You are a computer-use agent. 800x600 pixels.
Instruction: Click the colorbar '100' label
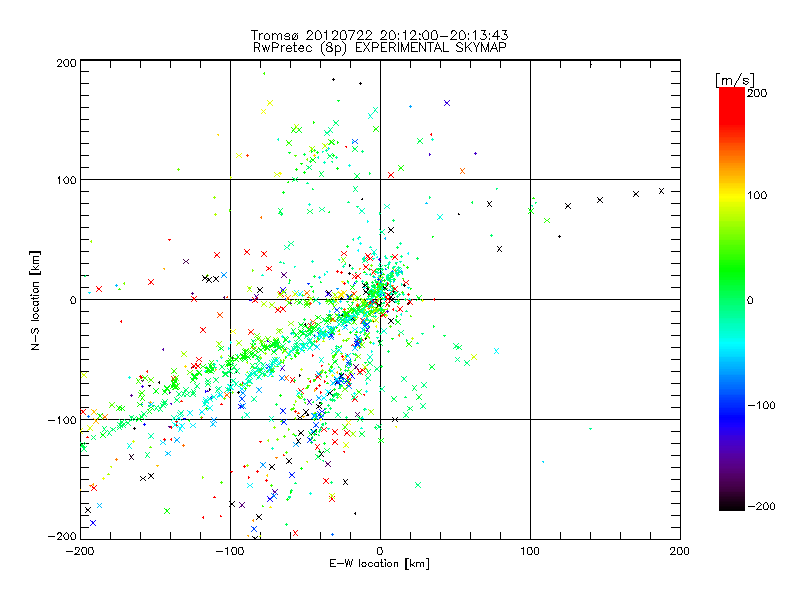click(x=757, y=195)
